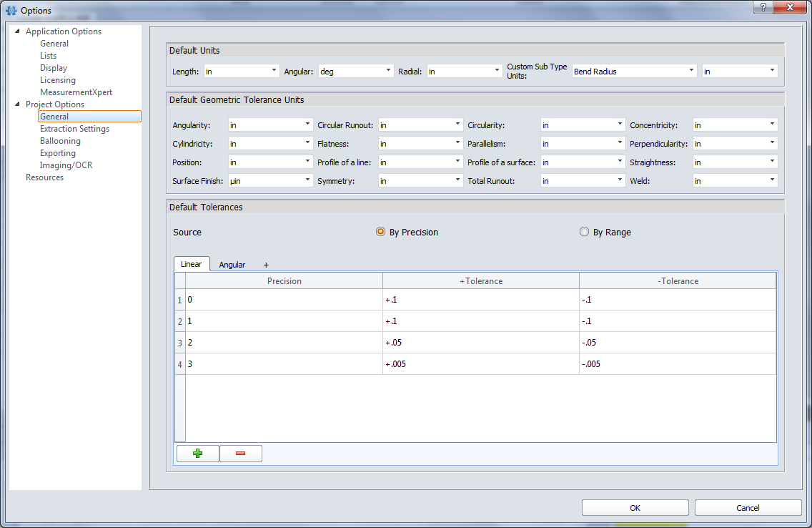Viewport: 812px width, 528px height.
Task: Select Imaging/OCR in the options tree
Action: 66,165
